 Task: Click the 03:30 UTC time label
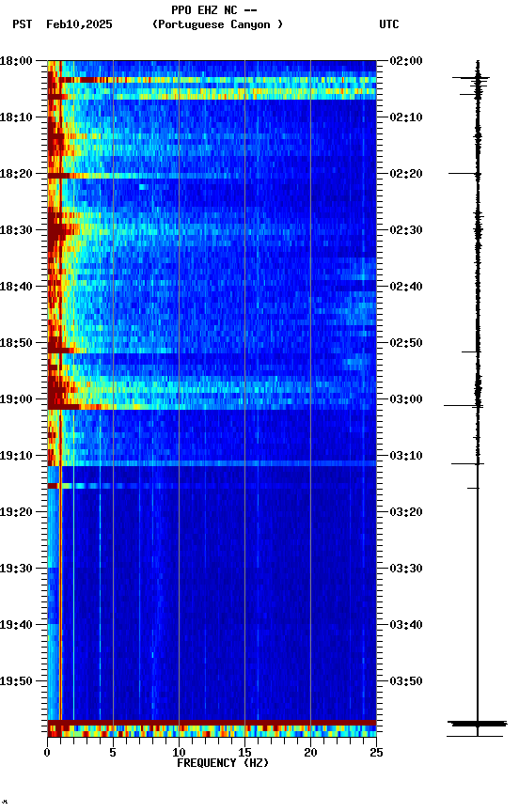click(406, 569)
